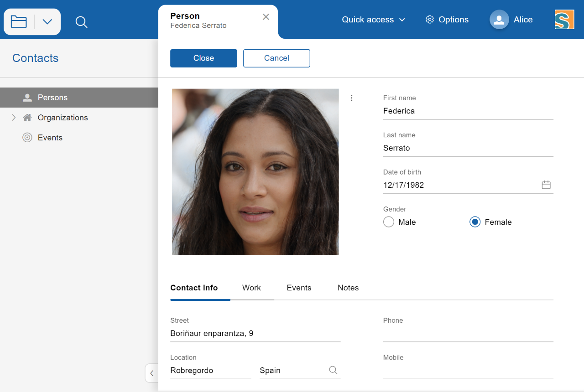Collapse the navigation panel with arrow handle
The image size is (584, 392).
tap(151, 373)
